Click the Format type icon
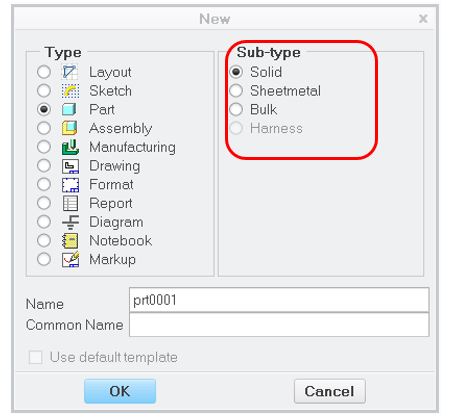 click(x=70, y=185)
